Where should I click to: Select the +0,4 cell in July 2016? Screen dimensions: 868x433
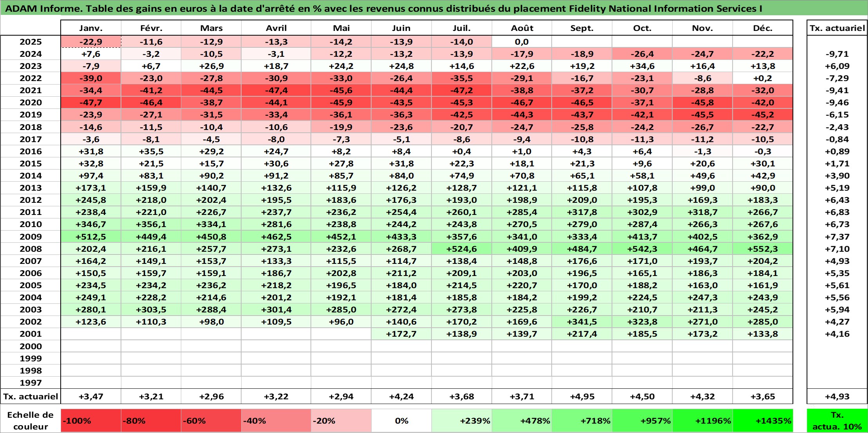pos(462,152)
